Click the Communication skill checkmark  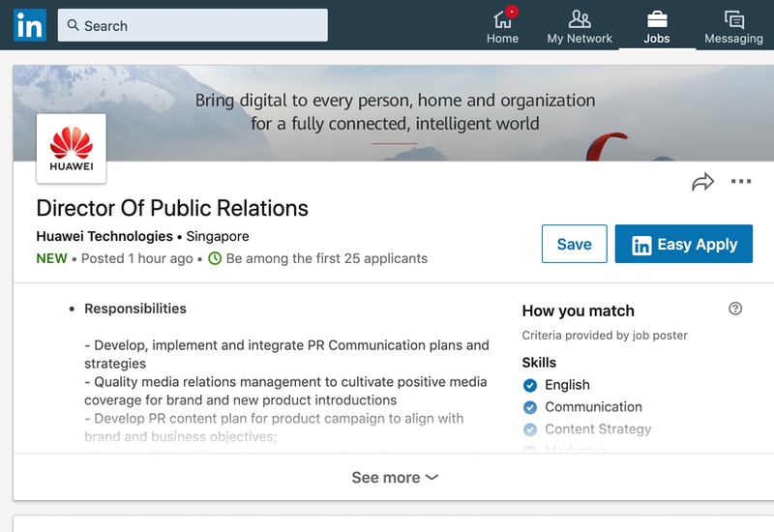[x=529, y=407]
